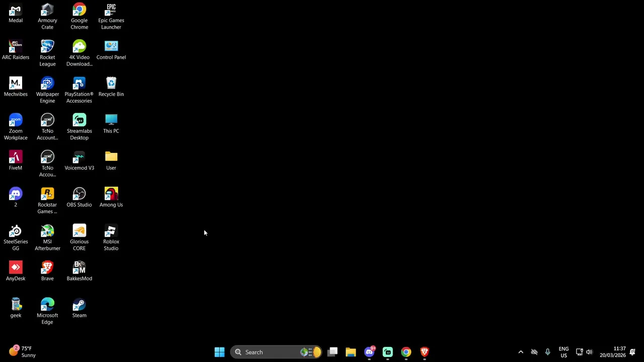Select the ARC Raiders game icon

click(x=16, y=50)
